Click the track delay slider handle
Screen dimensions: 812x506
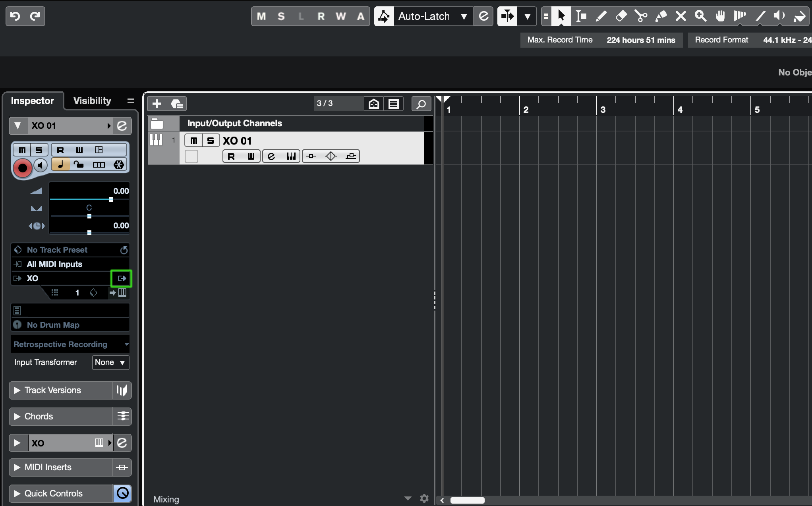(x=89, y=233)
